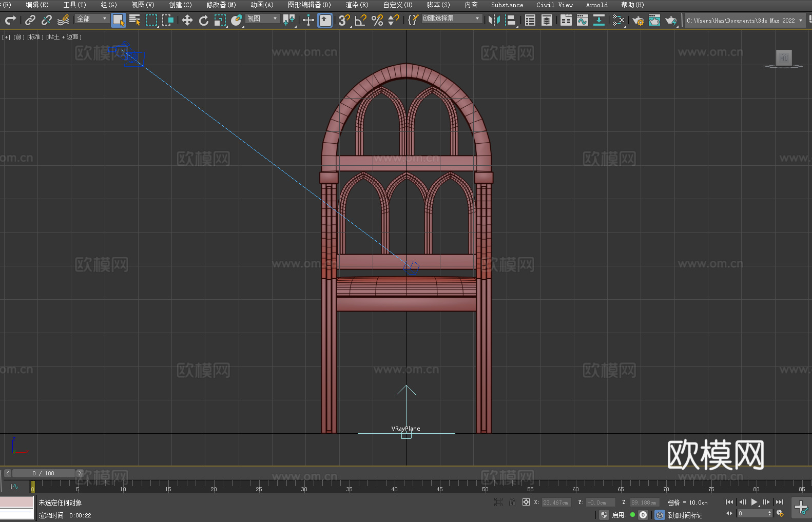This screenshot has width=812, height=522.
Task: Click Select and Manipulate crosshair icon
Action: (x=308, y=20)
